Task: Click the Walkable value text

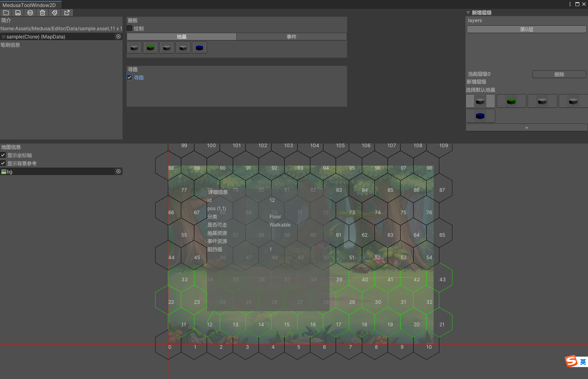Action: coord(280,225)
